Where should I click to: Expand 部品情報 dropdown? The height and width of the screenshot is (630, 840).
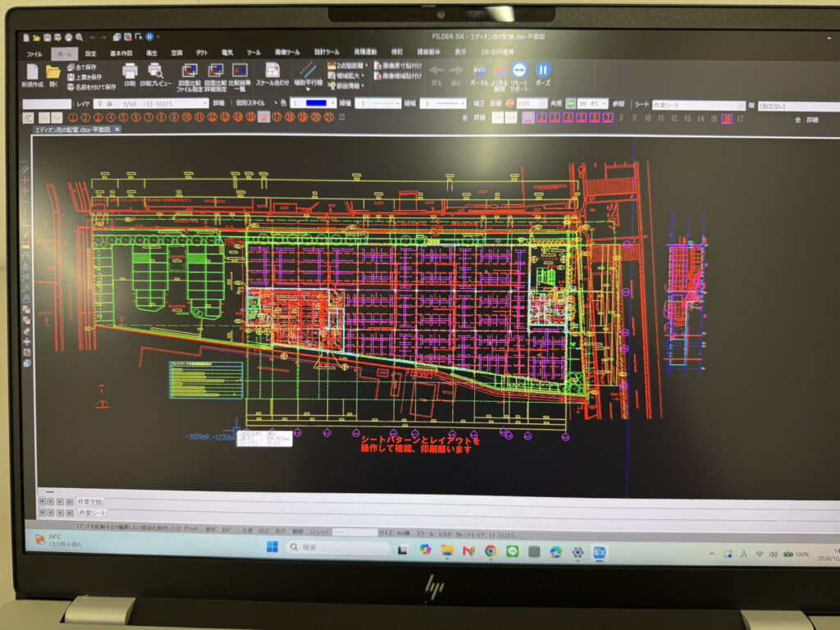point(363,85)
